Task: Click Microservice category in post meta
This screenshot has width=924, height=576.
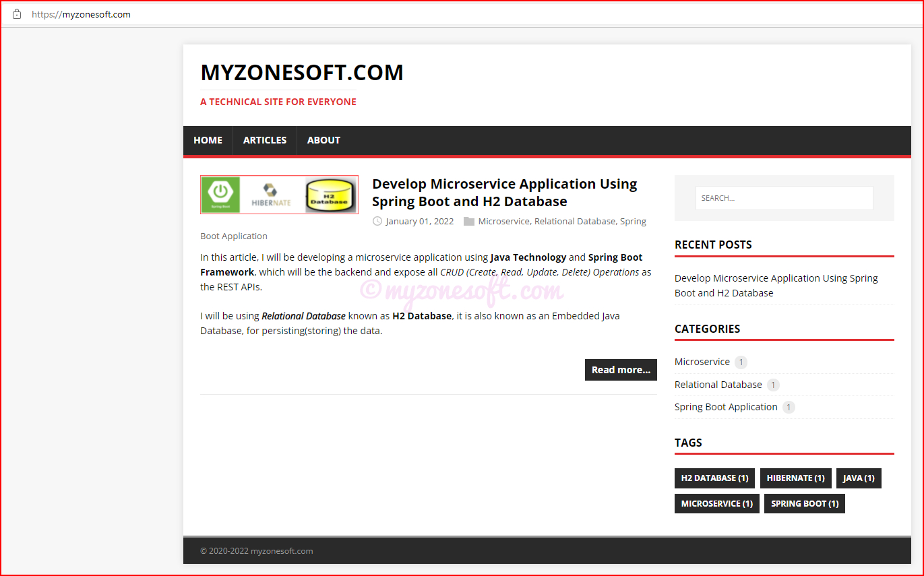Action: (503, 221)
